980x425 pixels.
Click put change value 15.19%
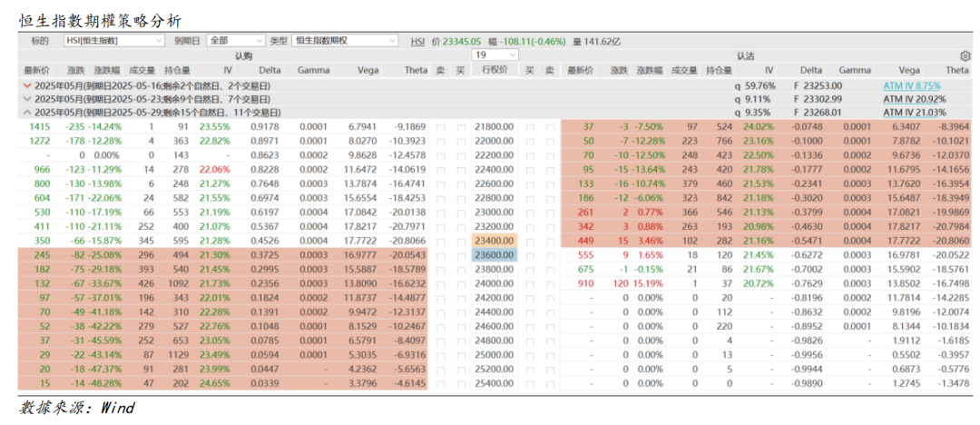pyautogui.click(x=650, y=282)
